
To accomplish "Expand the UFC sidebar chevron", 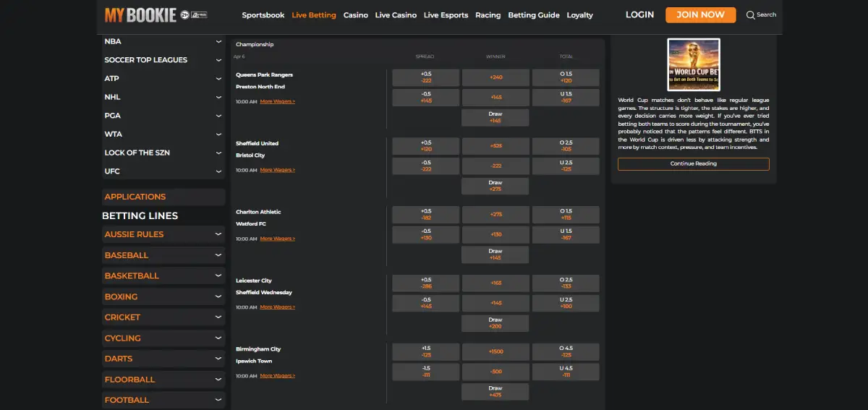I will coord(218,171).
